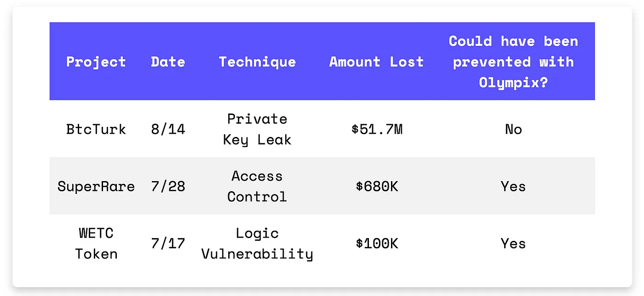Select the Private Key Leak cell
Image resolution: width=644 pixels, height=296 pixels.
(x=257, y=129)
